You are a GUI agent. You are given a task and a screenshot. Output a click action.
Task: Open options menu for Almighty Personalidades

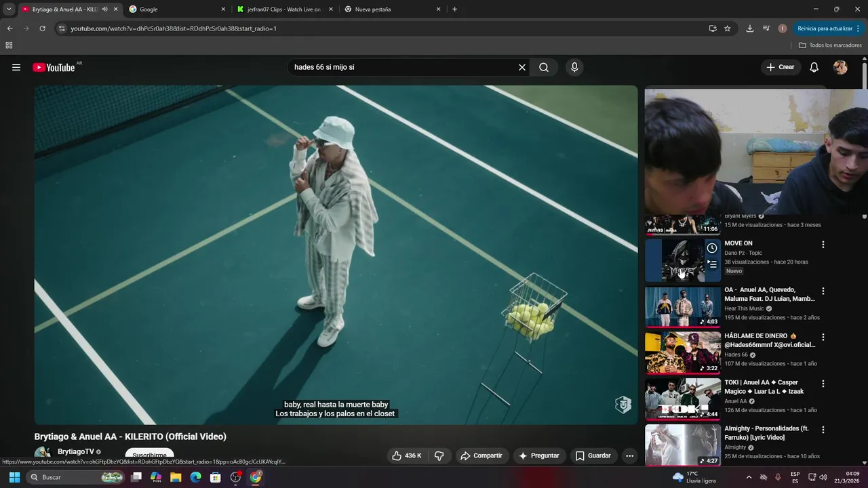(823, 430)
